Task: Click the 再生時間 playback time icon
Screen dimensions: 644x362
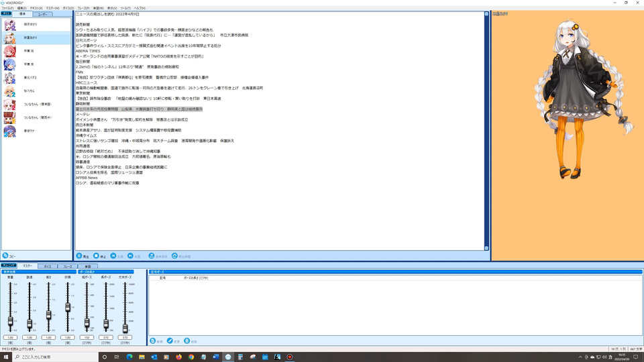Action: click(174, 255)
